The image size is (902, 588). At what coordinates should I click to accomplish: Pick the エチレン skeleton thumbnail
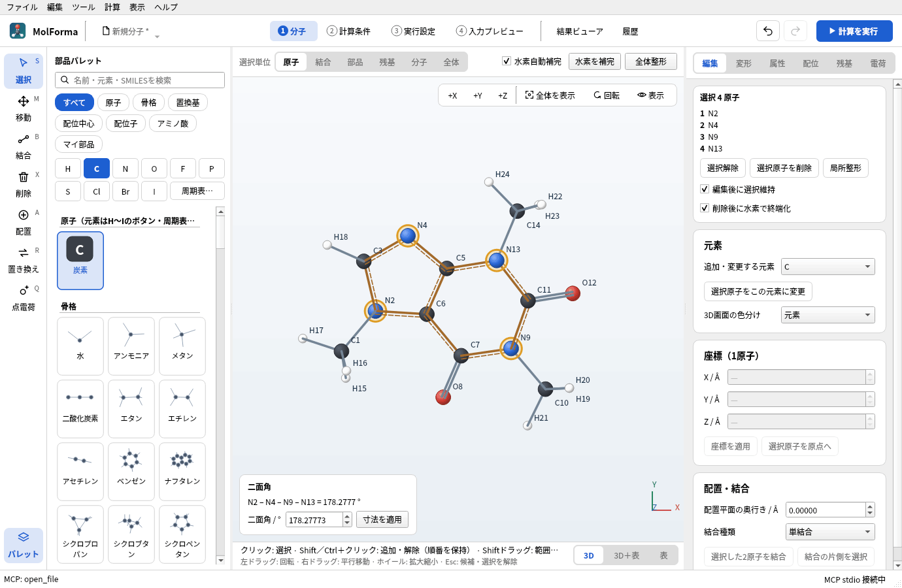click(x=182, y=409)
